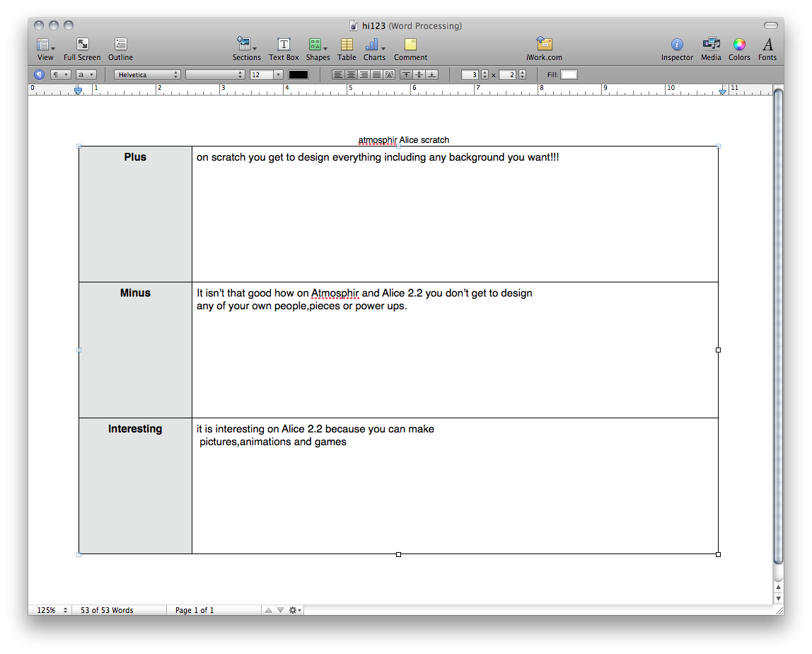Open the Fonts panel
Screen dimensions: 812x654
click(x=767, y=50)
